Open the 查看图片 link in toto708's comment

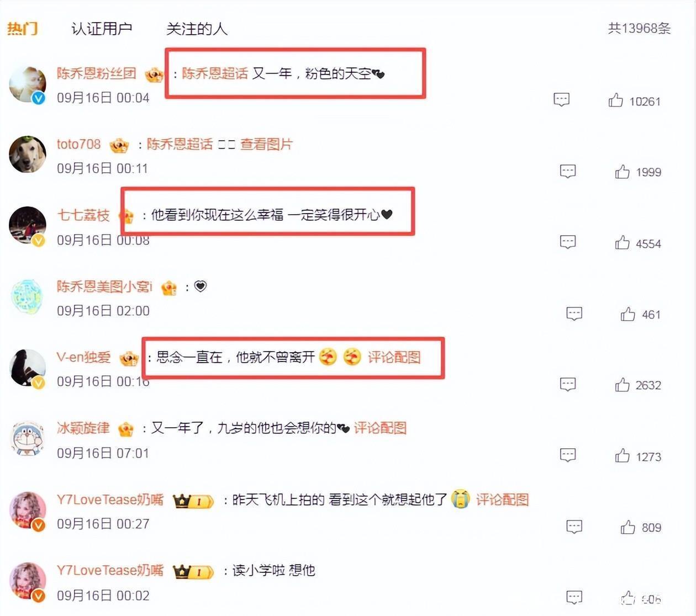point(266,144)
